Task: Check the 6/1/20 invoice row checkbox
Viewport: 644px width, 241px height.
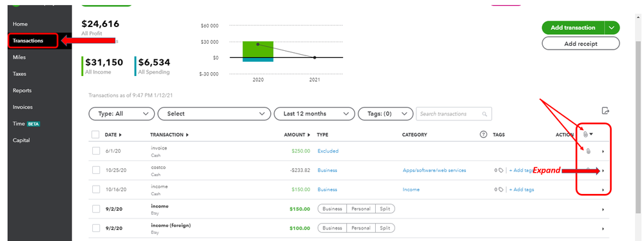Action: point(95,151)
